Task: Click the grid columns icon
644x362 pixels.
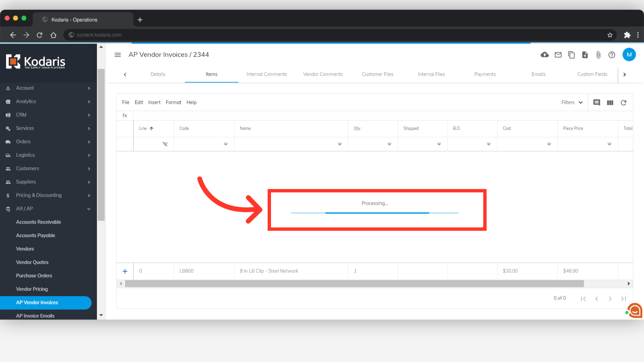Action: coord(610,103)
